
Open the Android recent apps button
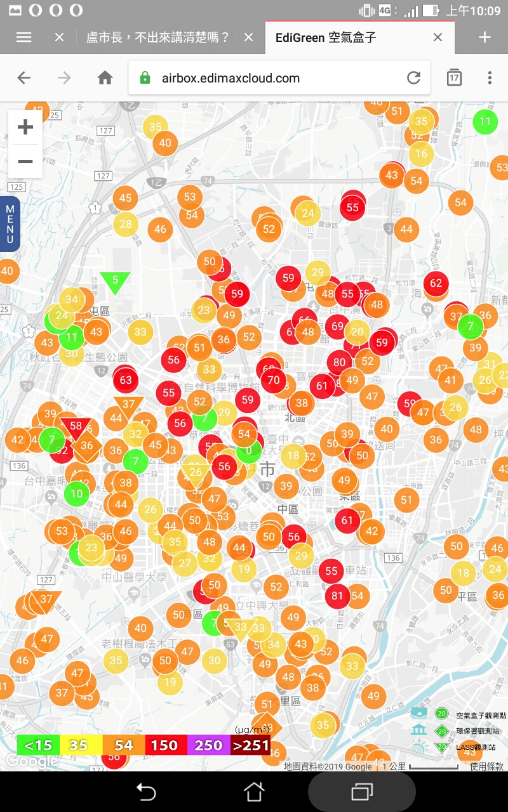click(x=362, y=792)
